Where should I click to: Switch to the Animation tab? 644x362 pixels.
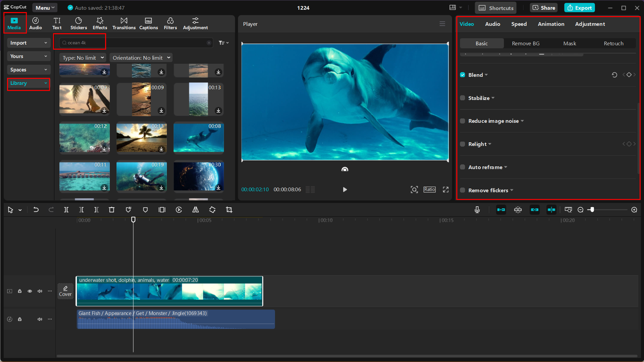(x=551, y=24)
